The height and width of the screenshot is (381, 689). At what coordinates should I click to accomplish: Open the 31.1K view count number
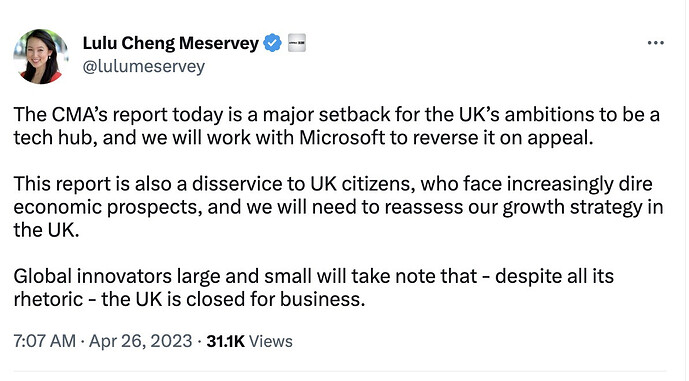(x=225, y=341)
